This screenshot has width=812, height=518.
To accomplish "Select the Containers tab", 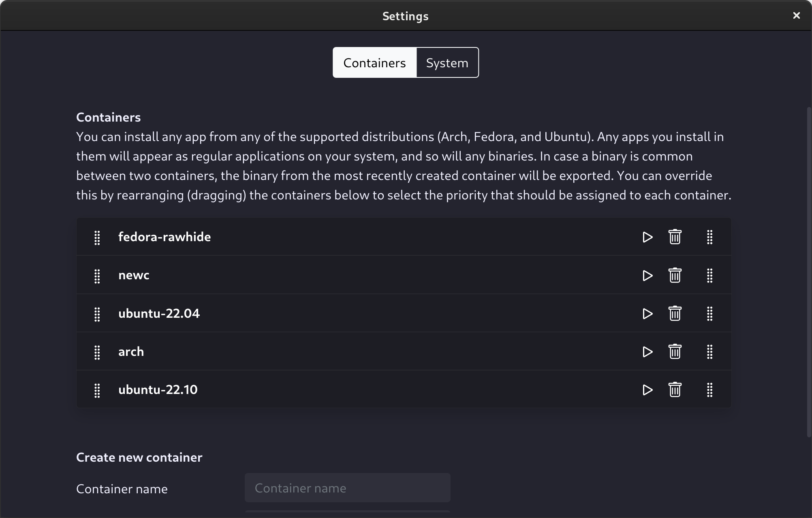I will 374,63.
